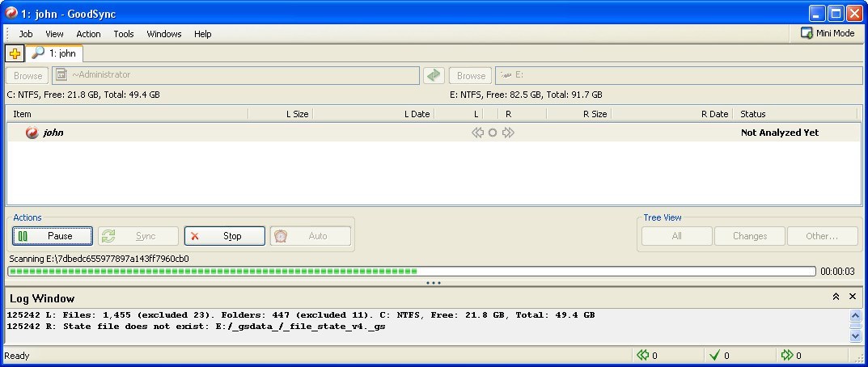The height and width of the screenshot is (367, 868).
Task: Open the Windows menu
Action: coord(164,34)
